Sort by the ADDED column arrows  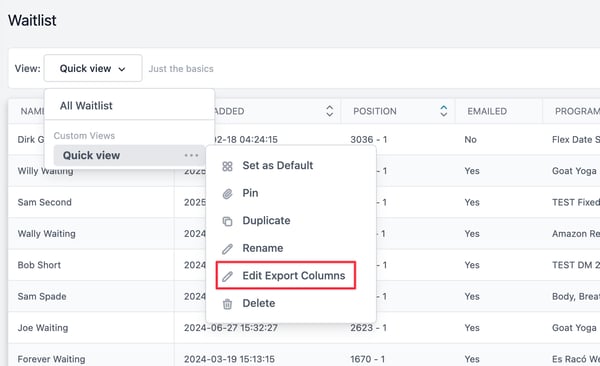329,111
